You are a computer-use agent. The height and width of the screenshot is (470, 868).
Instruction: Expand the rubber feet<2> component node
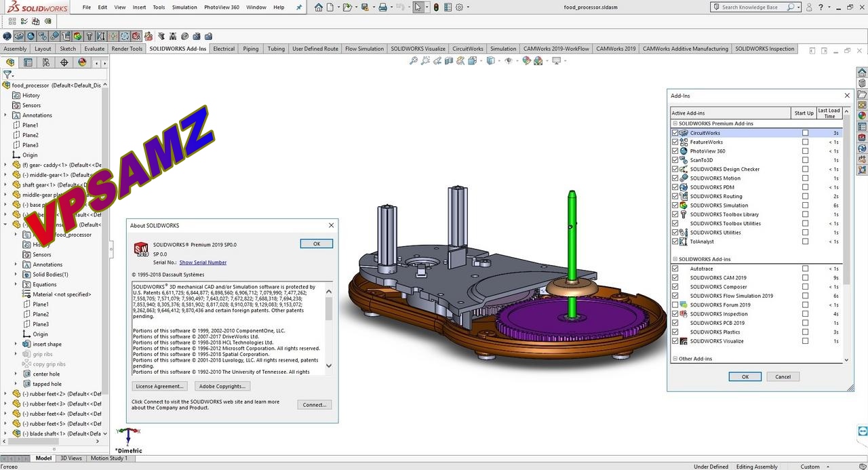pos(6,394)
